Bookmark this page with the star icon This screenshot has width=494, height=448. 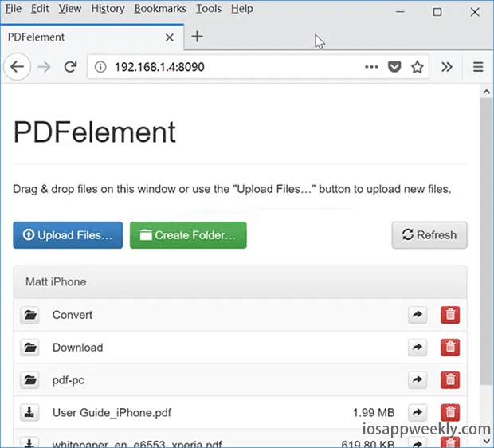418,67
